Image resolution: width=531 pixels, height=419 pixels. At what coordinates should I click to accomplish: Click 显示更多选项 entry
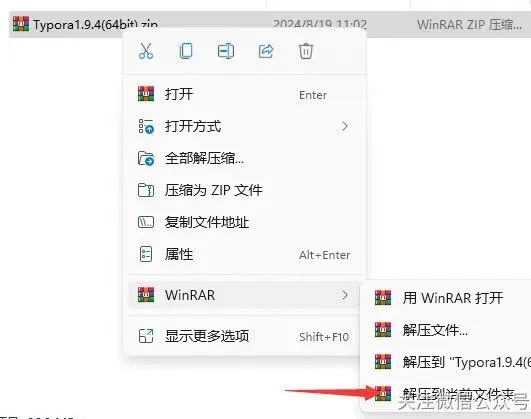click(x=244, y=336)
